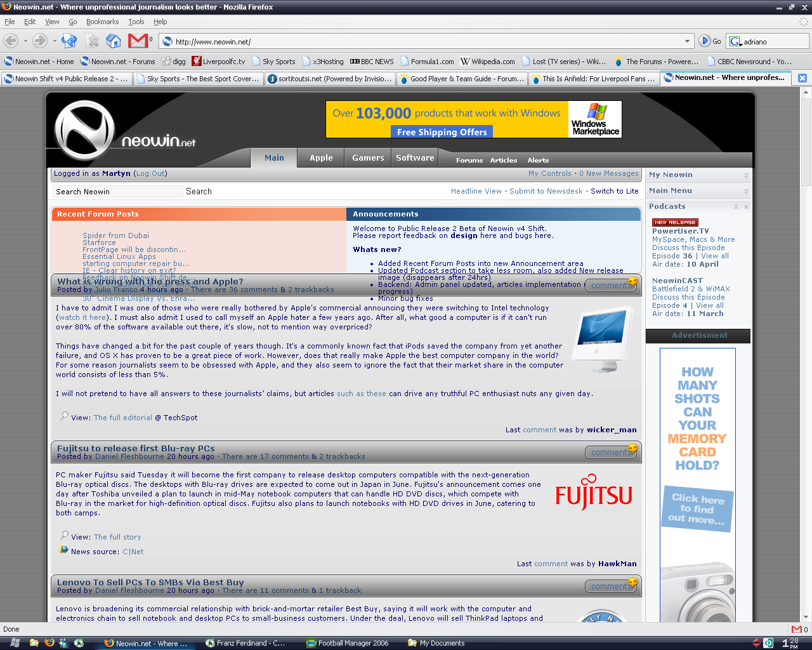Open the Apple site tab

(x=321, y=158)
